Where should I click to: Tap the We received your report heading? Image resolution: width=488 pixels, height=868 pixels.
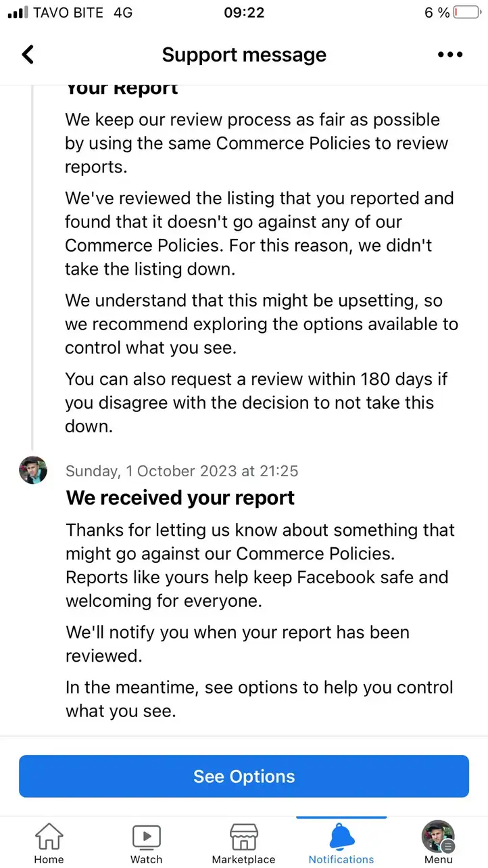pos(180,498)
